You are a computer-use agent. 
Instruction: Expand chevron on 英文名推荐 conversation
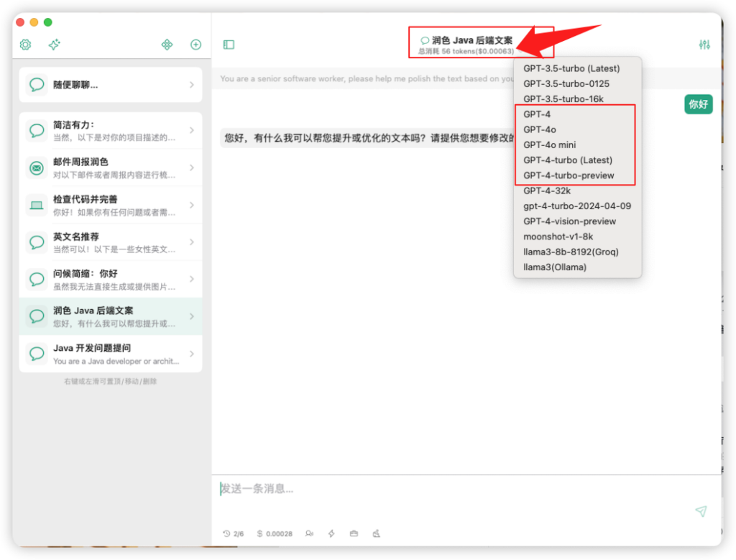point(191,242)
